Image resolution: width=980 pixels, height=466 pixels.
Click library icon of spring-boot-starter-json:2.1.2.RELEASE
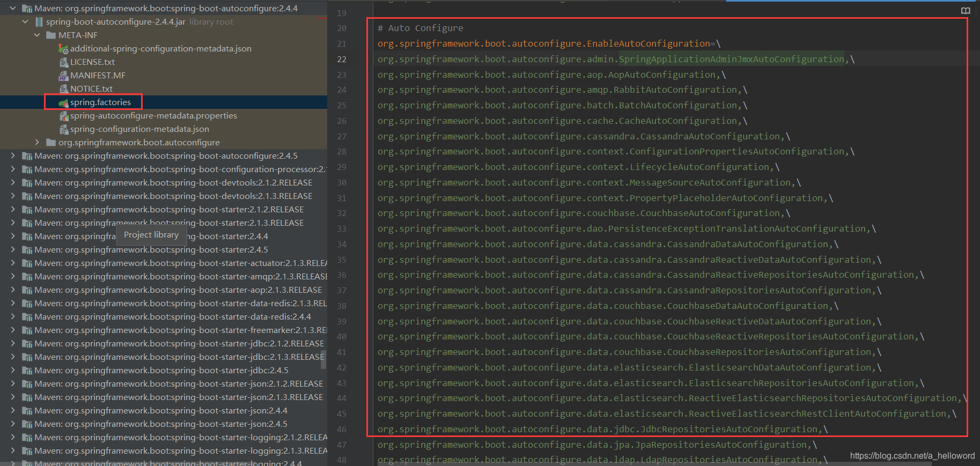27,384
